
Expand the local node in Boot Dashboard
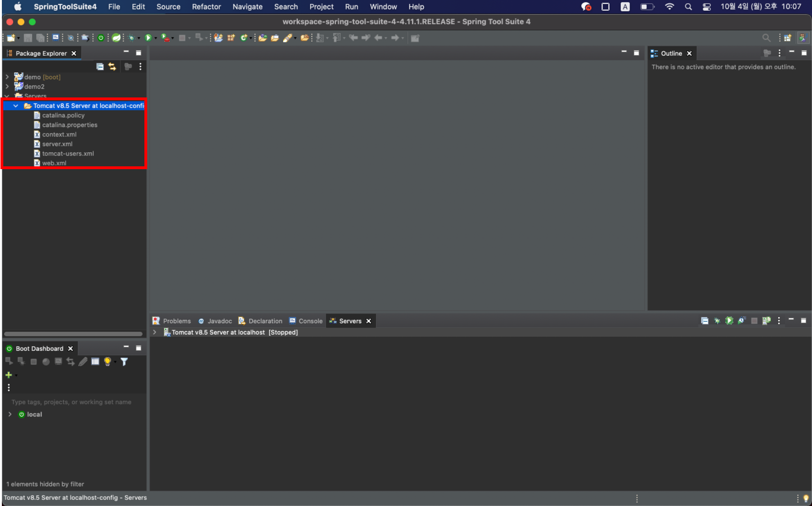10,414
